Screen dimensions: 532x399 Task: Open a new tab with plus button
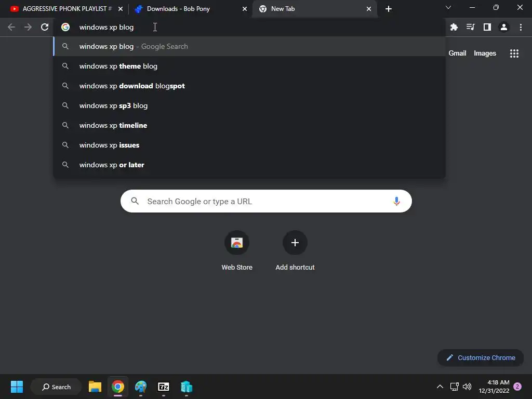[389, 9]
